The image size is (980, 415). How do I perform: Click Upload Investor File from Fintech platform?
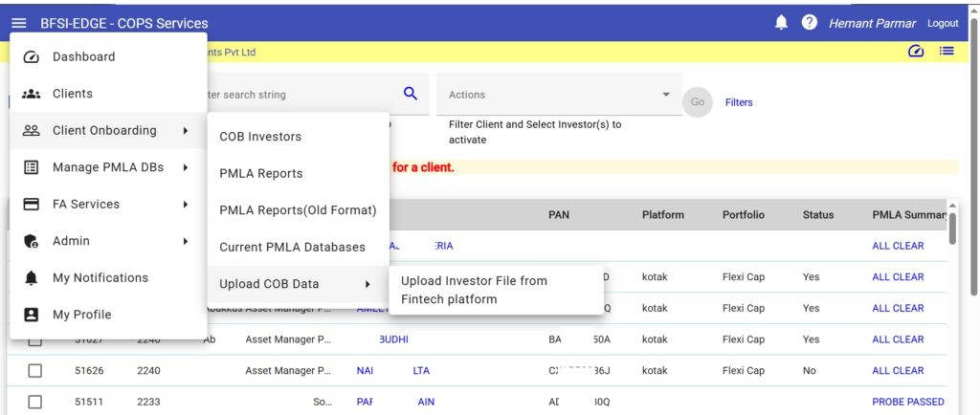[487, 290]
